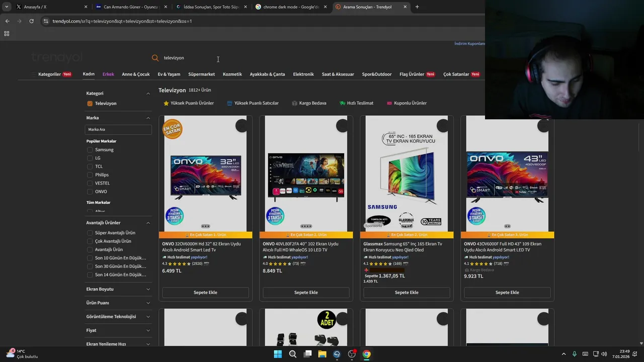Add ONVO 32OV6000H to cart with Sepete Ekle

point(205,293)
